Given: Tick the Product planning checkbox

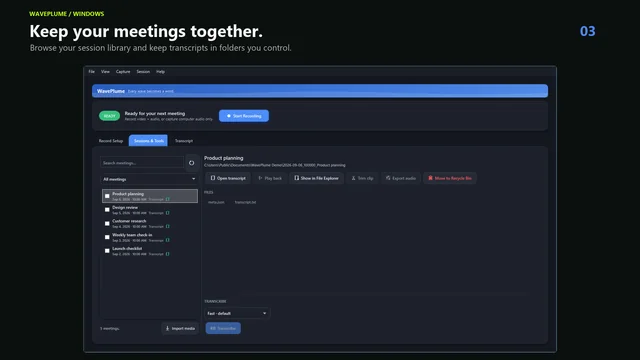Looking at the screenshot, I should pyautogui.click(x=107, y=196).
